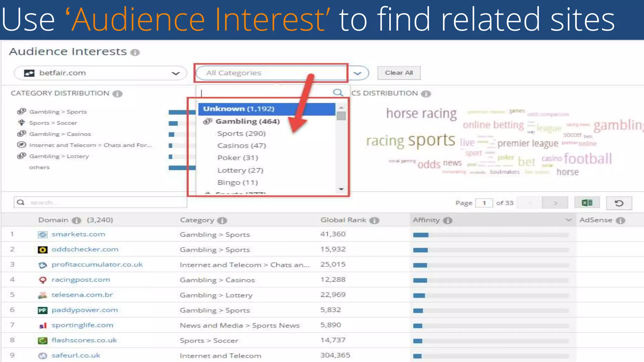Viewport: 644px width, 362px height.
Task: Click the safeurl.co.uk favicon
Action: point(42,356)
